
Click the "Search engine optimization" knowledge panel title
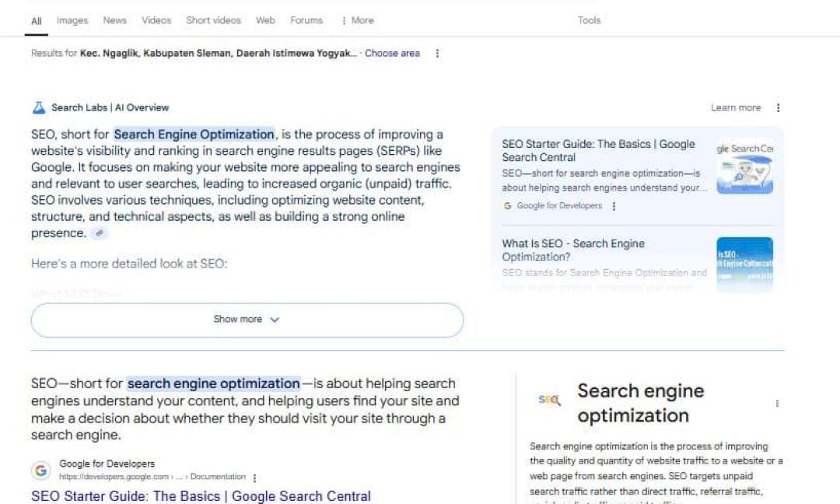(x=641, y=403)
